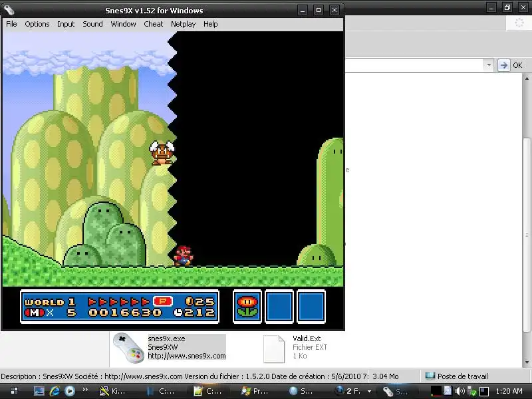This screenshot has width=532, height=399.
Task: Click the scroll up arrow of file list
Action: [x=527, y=78]
